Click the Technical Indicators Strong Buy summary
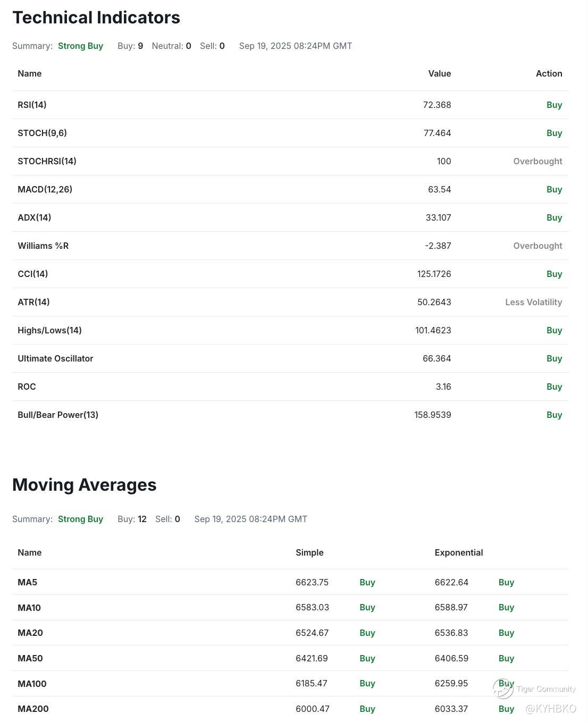The width and height of the screenshot is (588, 722). pyautogui.click(x=80, y=46)
